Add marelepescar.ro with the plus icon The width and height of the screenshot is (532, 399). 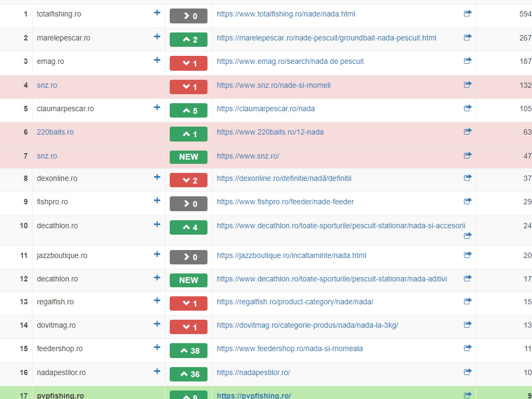coord(157,37)
